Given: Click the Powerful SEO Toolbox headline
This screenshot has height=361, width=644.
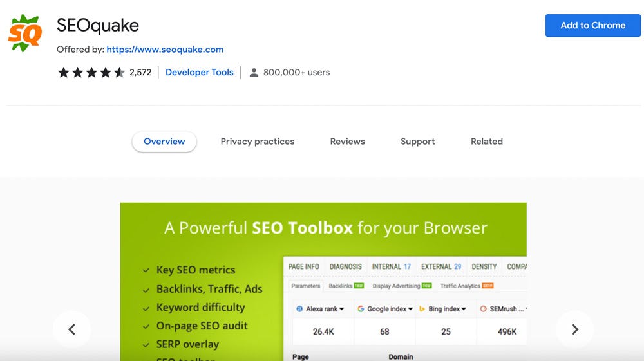Looking at the screenshot, I should coord(326,228).
